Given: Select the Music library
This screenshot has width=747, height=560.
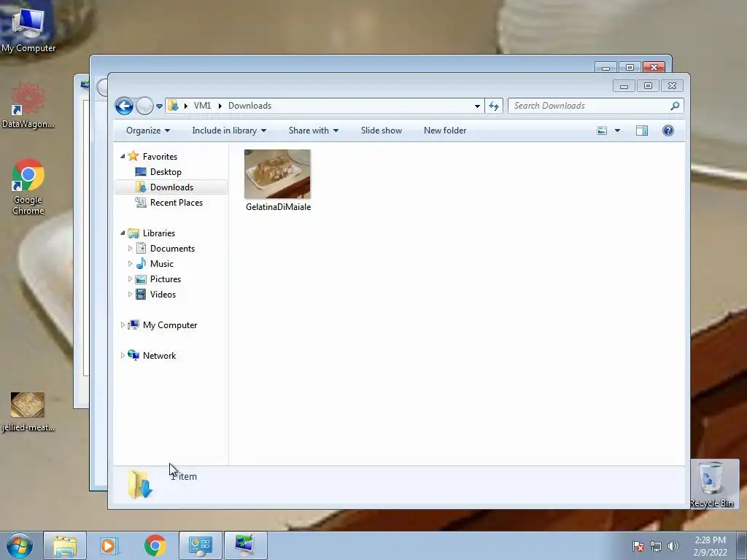Looking at the screenshot, I should [x=161, y=264].
